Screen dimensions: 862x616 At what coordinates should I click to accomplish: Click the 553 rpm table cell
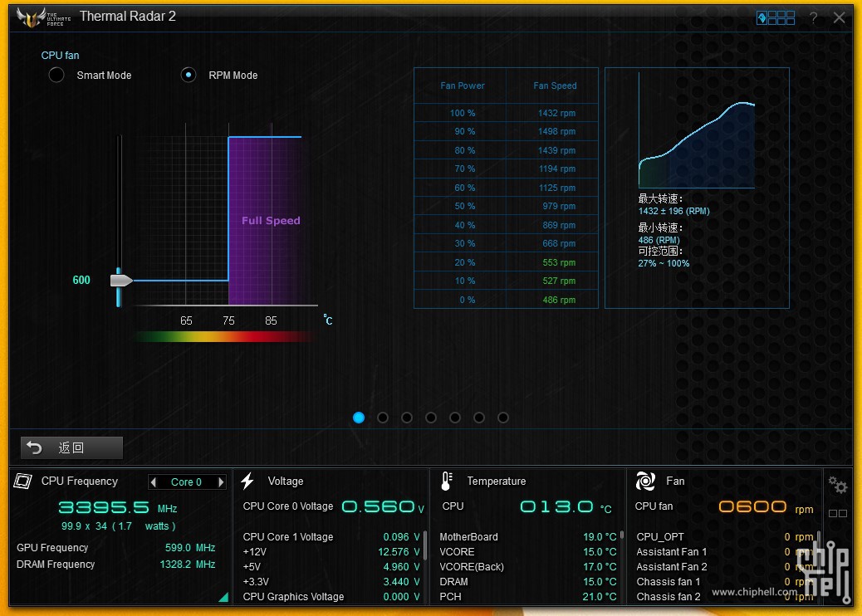pyautogui.click(x=559, y=262)
